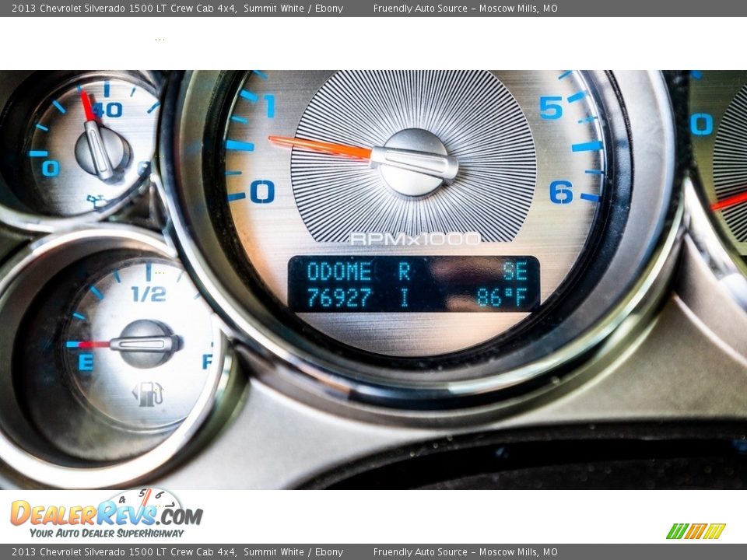Click the 40 on the oil pressure gauge
Image resolution: width=747 pixels, height=560 pixels.
(107, 110)
